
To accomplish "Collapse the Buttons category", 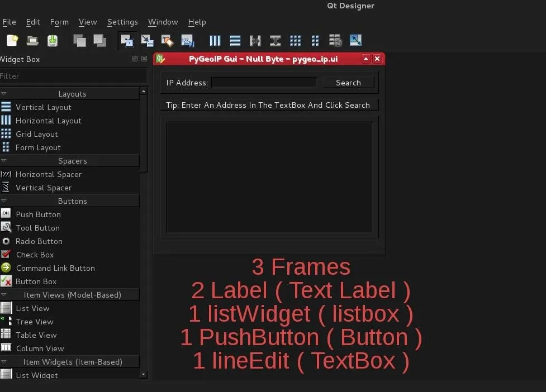I will pyautogui.click(x=4, y=200).
